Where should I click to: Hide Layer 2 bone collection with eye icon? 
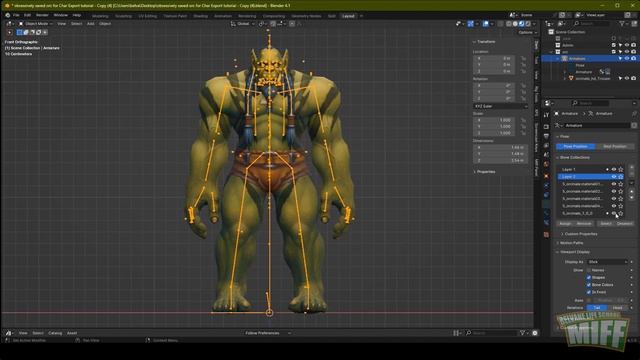click(613, 177)
